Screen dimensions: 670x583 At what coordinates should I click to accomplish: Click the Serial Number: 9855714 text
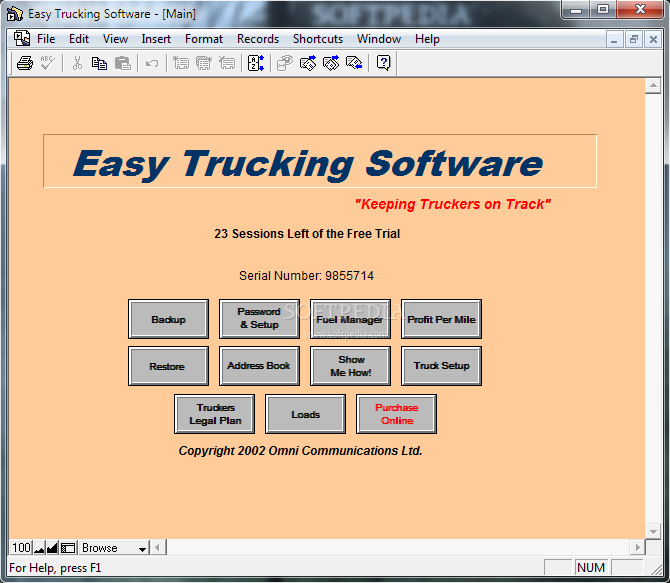[306, 276]
